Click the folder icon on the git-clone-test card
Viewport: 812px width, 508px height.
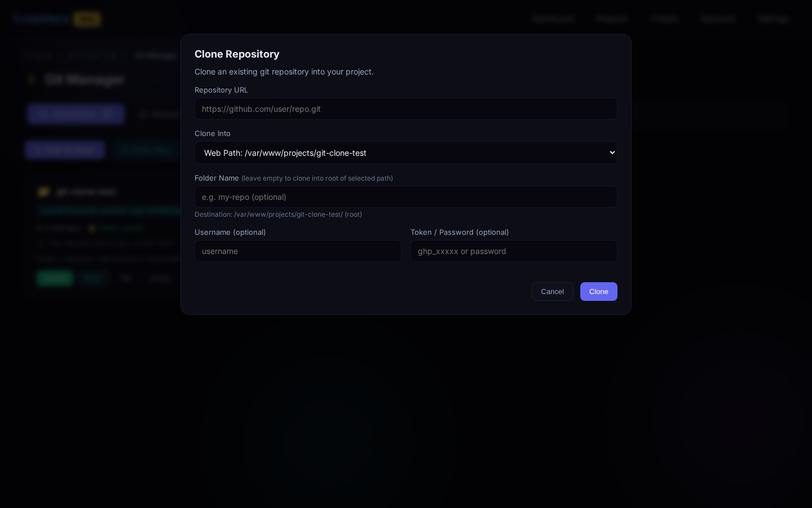(43, 192)
